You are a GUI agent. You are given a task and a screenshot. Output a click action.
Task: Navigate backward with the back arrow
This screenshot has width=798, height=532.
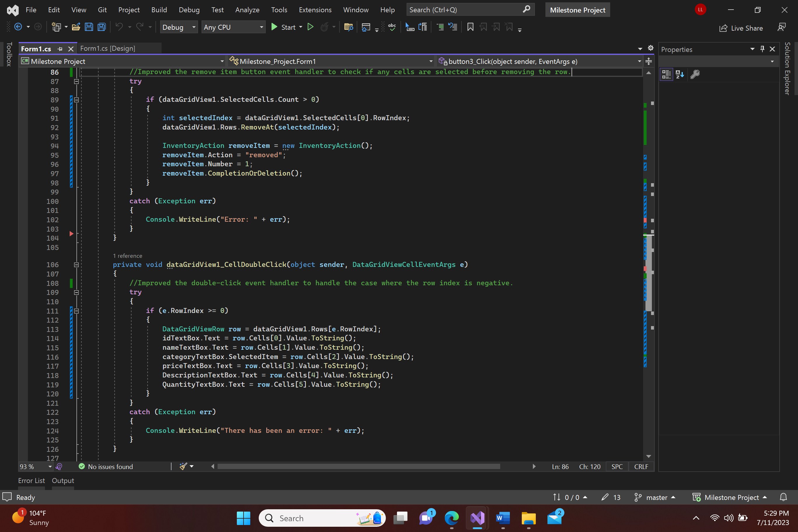point(18,27)
